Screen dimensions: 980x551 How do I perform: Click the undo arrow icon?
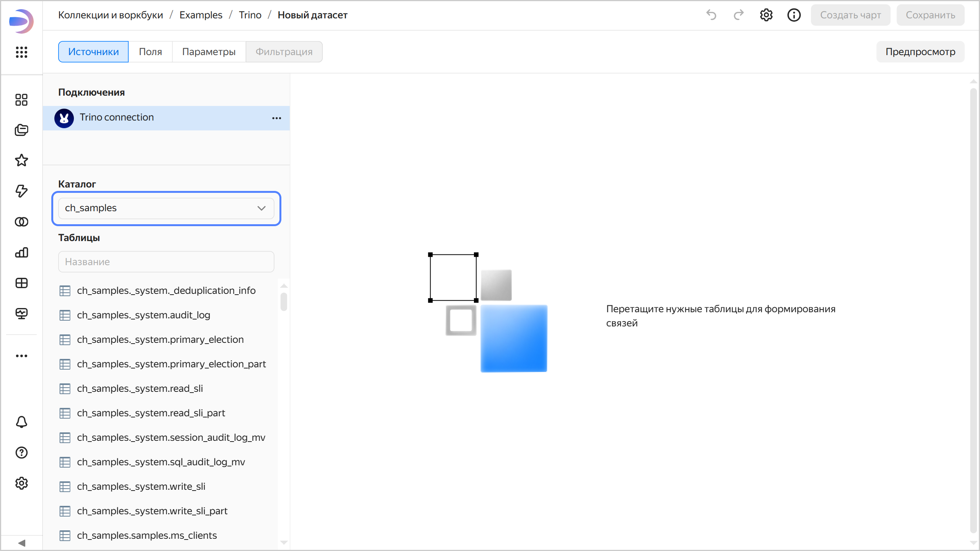coord(711,15)
